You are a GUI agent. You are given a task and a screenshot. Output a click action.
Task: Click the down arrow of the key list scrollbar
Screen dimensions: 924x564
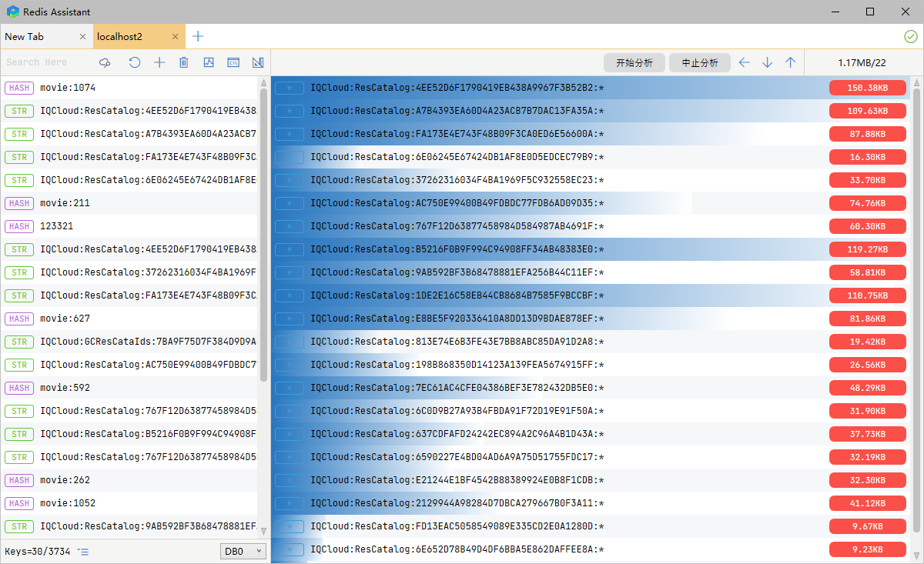(264, 531)
